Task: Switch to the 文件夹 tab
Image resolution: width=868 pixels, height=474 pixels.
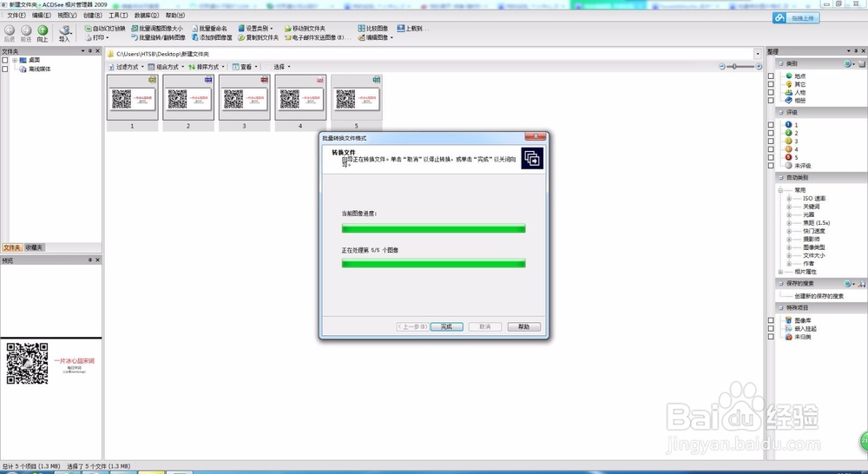Action: point(11,247)
